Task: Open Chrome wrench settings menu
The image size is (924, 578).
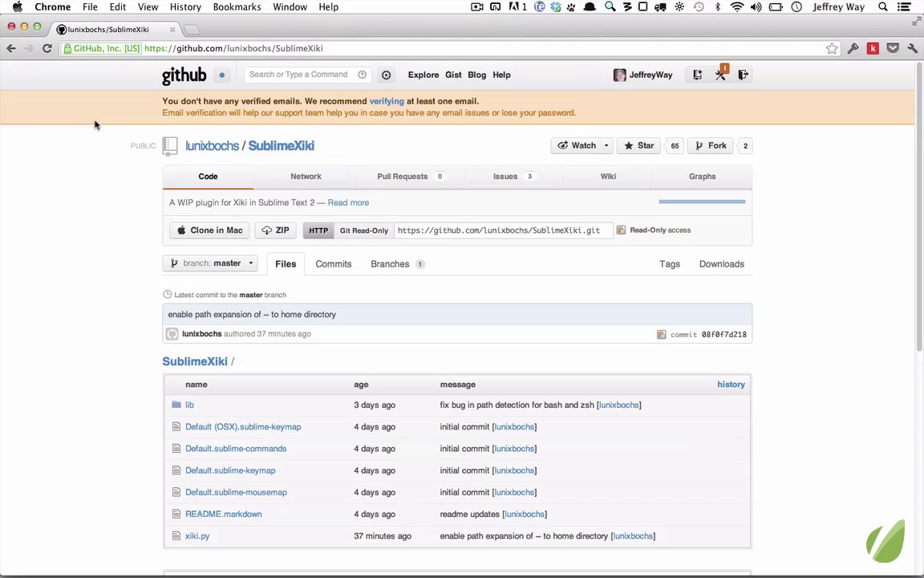Action: tap(912, 48)
